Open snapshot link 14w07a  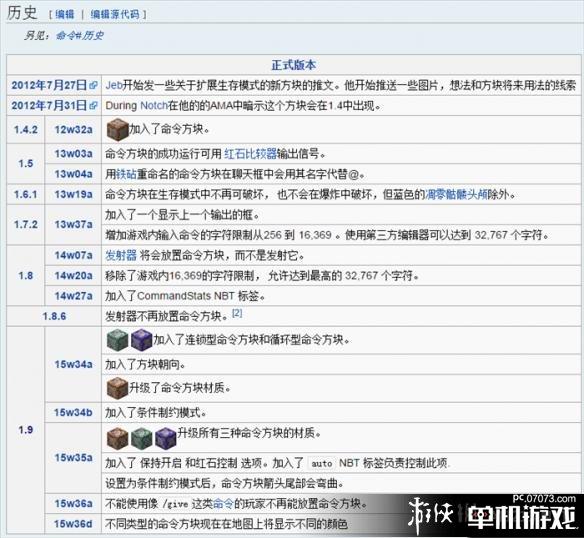tap(73, 255)
